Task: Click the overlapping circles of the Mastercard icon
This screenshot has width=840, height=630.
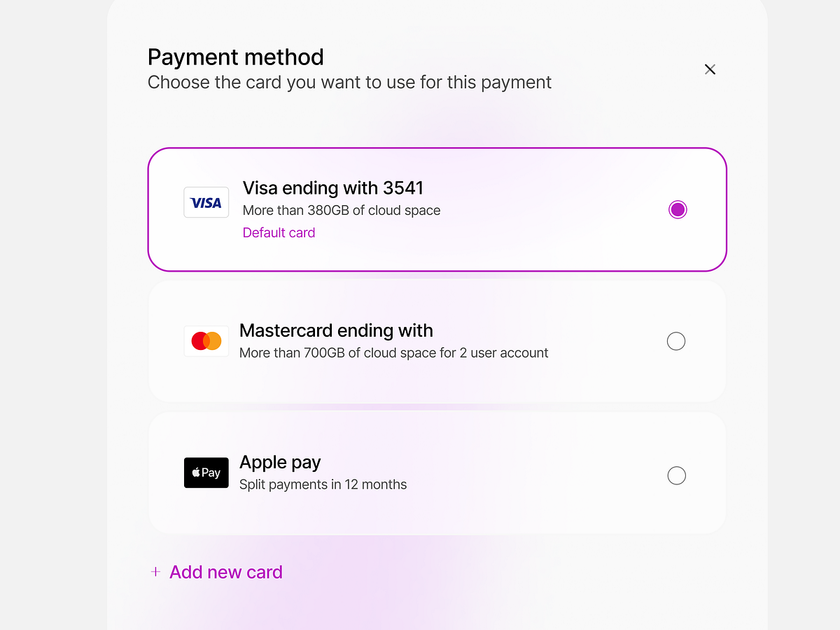Action: pyautogui.click(x=206, y=341)
